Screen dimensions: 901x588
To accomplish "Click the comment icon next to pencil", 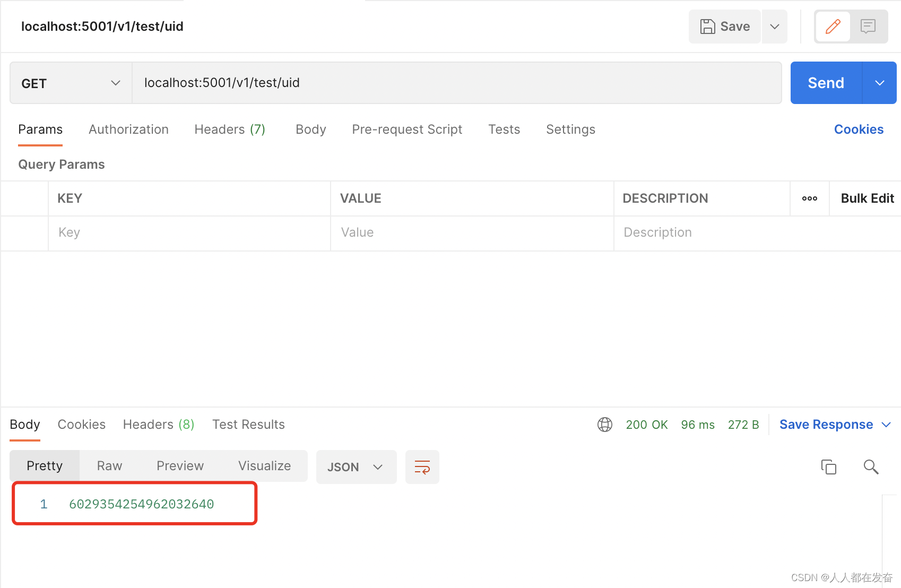I will click(868, 26).
